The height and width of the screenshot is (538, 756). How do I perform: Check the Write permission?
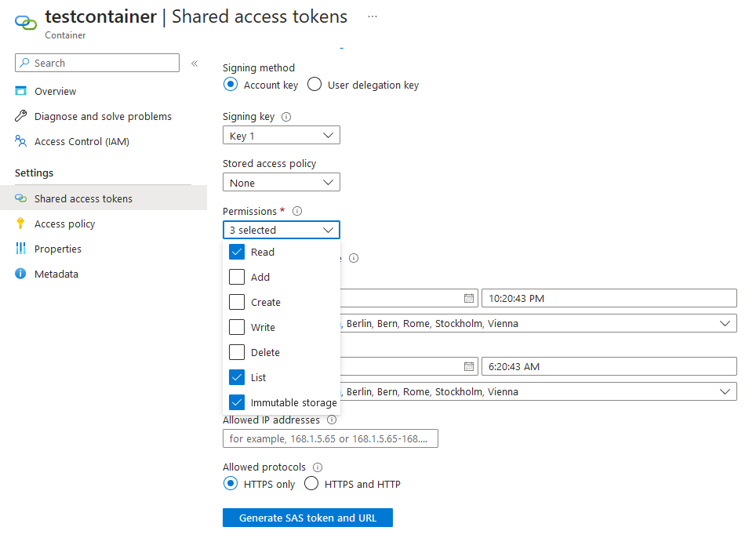point(237,327)
